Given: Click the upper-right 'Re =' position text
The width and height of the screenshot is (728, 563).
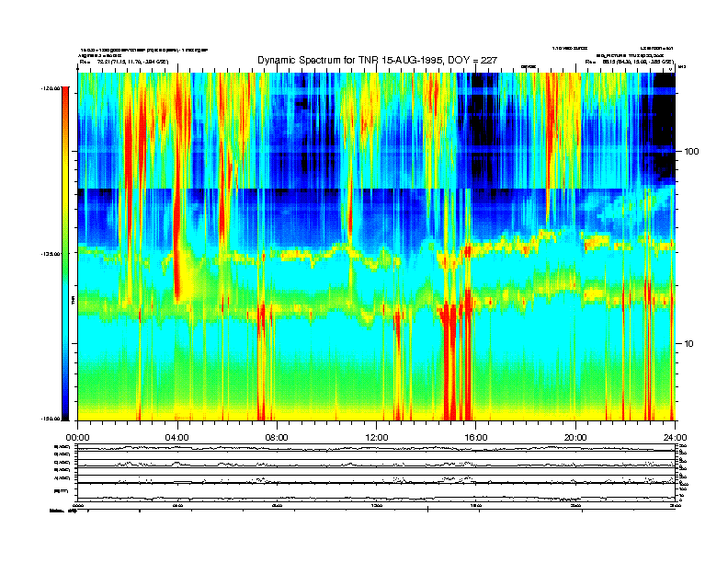Looking at the screenshot, I should tap(630, 62).
